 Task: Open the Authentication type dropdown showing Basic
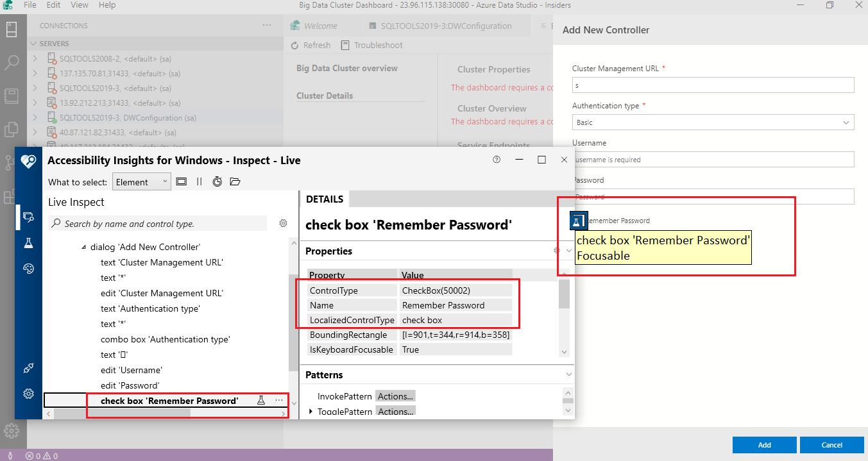(713, 122)
